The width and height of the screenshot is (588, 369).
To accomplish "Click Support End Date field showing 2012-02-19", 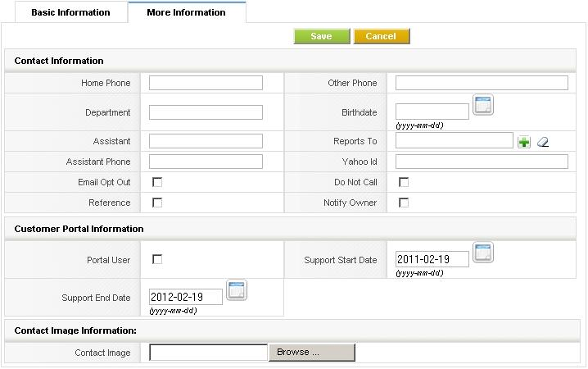I will [x=186, y=297].
